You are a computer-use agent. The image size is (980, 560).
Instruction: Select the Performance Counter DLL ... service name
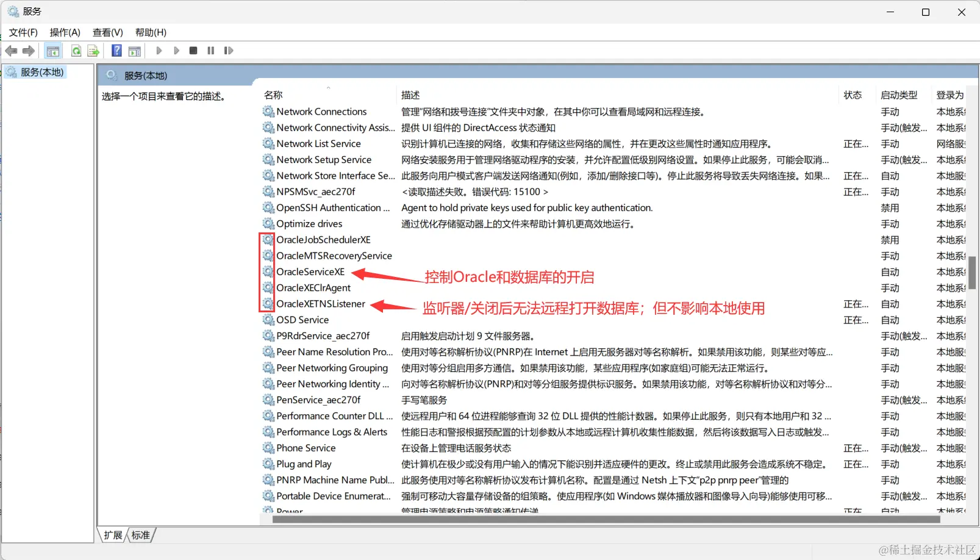(335, 415)
